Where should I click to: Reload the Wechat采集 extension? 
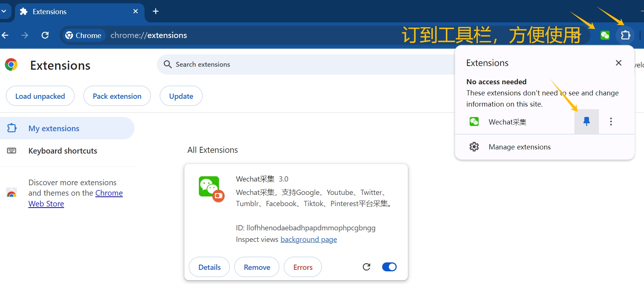click(367, 267)
